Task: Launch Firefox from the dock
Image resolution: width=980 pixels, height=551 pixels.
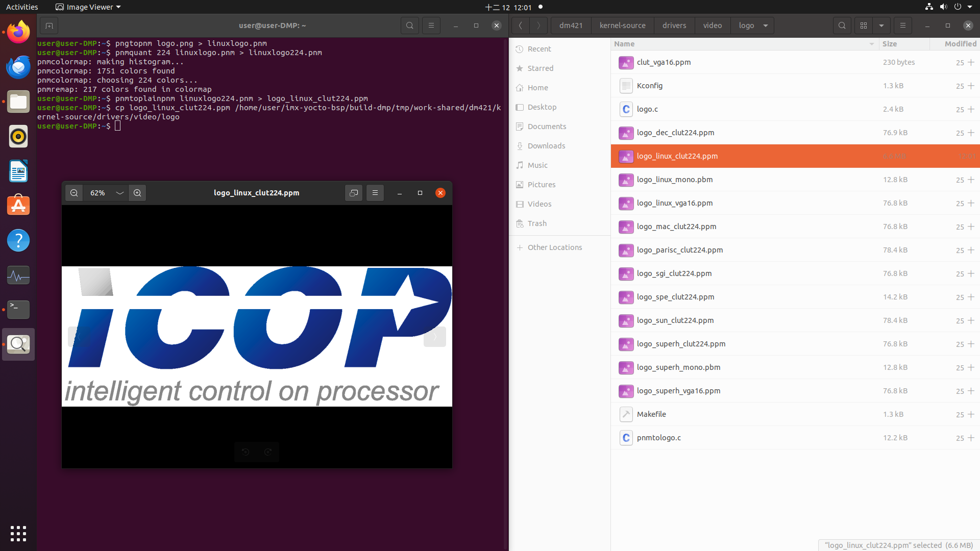Action: coord(18,32)
